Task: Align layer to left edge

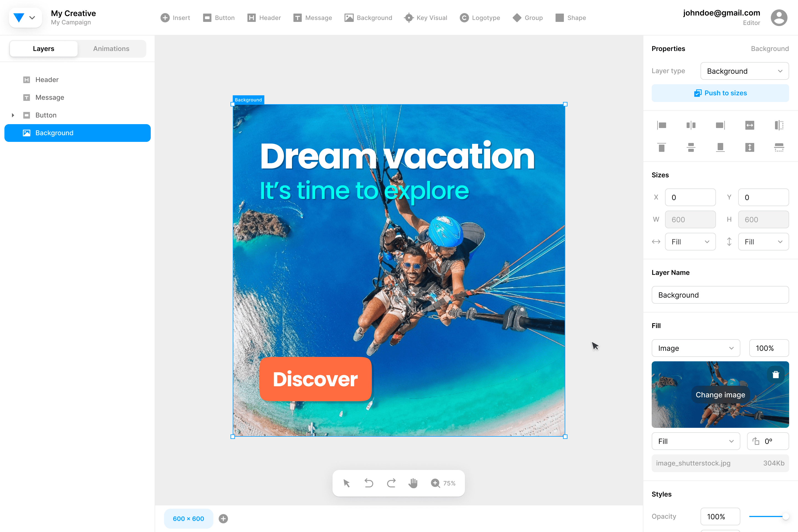Action: point(662,125)
